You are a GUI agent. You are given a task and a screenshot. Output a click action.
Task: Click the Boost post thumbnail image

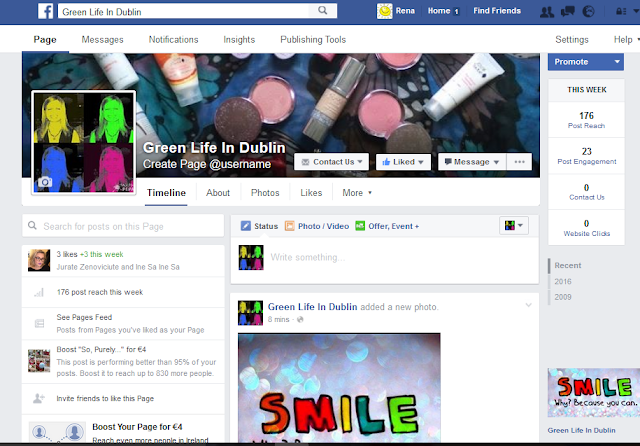(39, 361)
